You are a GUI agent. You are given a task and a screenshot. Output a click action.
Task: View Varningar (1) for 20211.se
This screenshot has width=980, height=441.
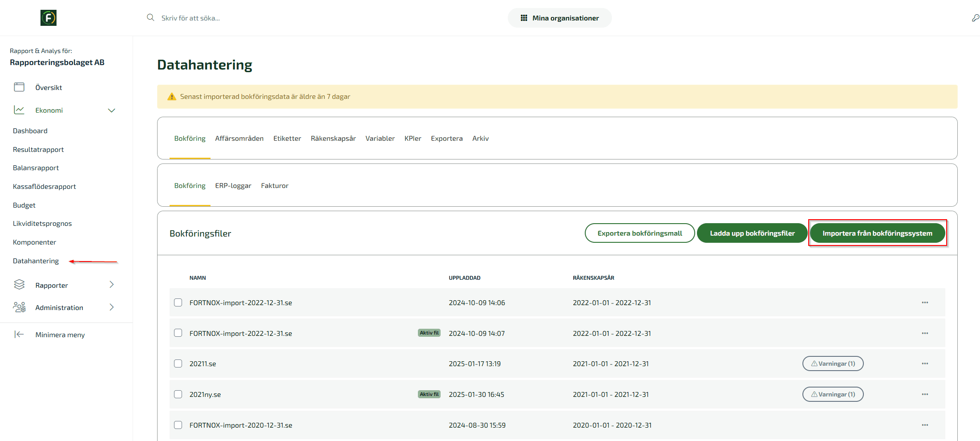833,363
